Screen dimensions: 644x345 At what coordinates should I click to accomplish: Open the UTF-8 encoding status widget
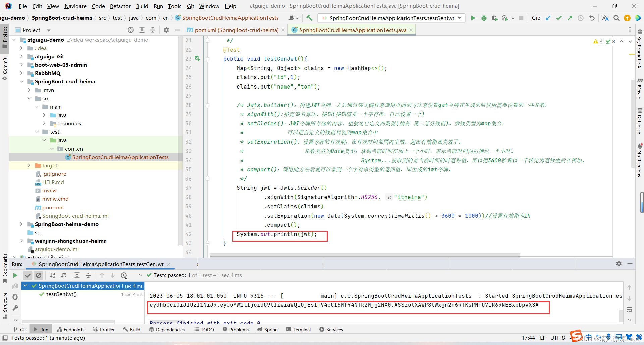[557, 338]
